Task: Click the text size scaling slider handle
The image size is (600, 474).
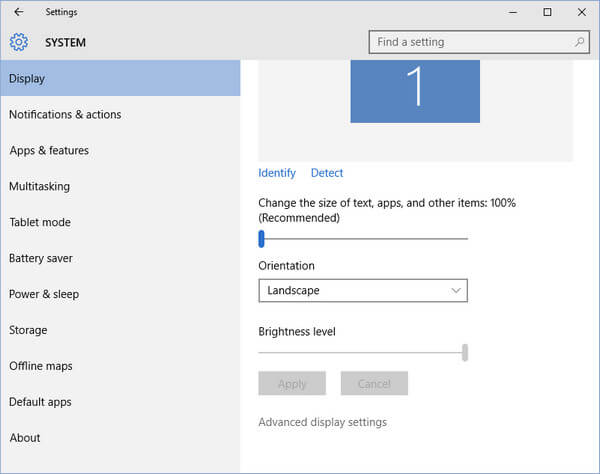Action: click(x=261, y=239)
